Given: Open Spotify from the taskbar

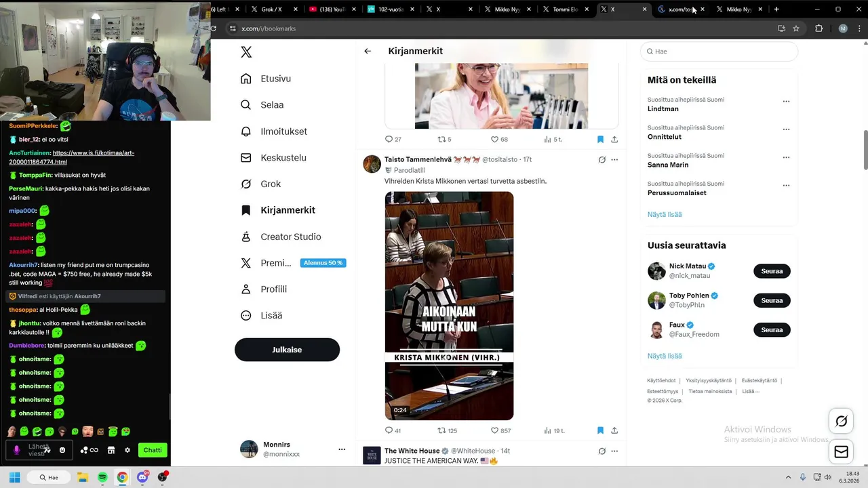Looking at the screenshot, I should tap(102, 477).
